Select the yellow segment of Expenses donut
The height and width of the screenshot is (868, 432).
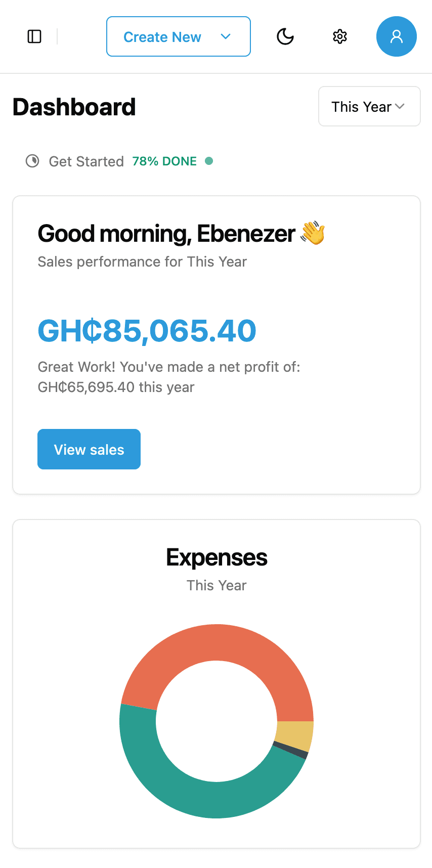pyautogui.click(x=294, y=735)
